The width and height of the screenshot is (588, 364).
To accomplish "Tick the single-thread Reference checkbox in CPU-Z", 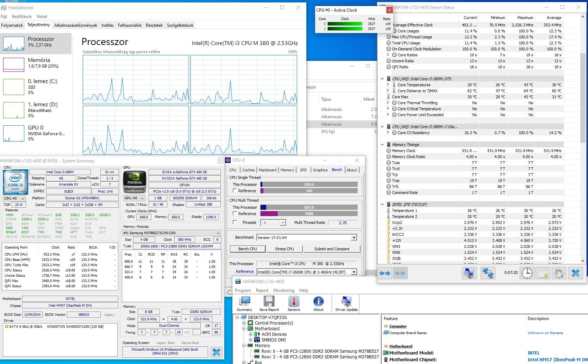I will click(235, 191).
